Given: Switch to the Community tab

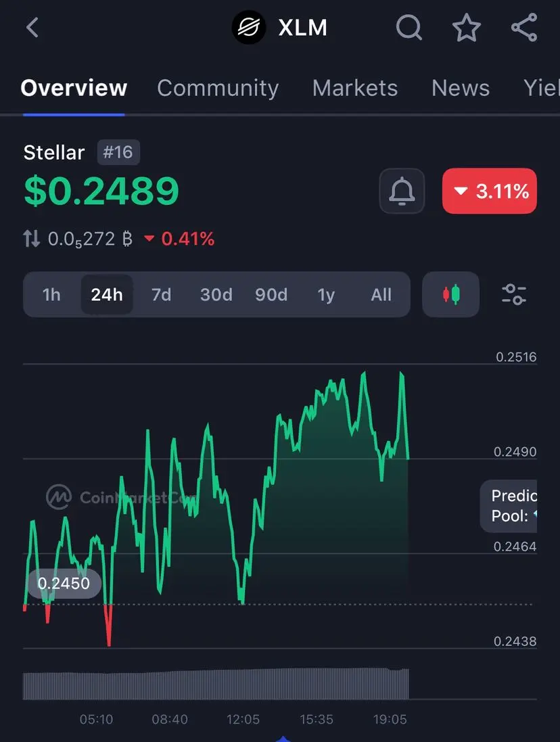Looking at the screenshot, I should [218, 88].
